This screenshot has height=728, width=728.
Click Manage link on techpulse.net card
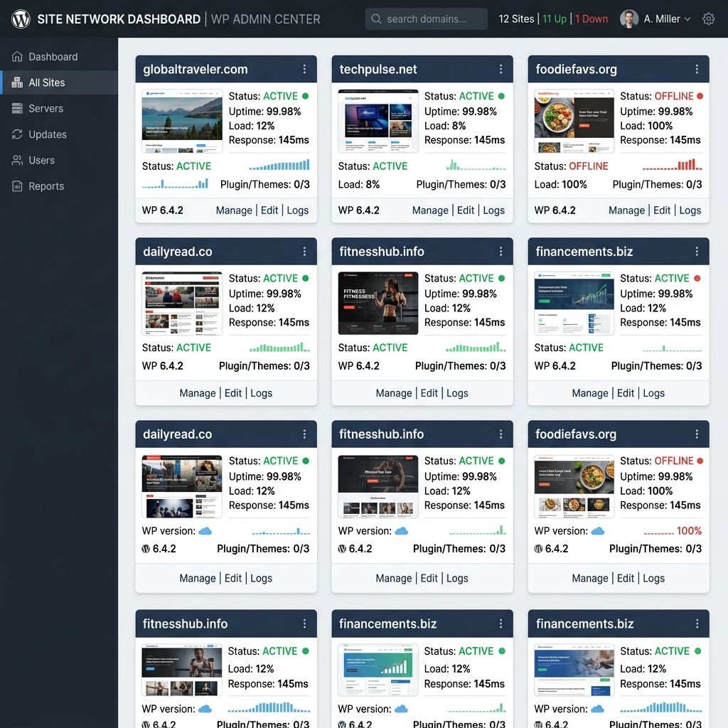(430, 210)
